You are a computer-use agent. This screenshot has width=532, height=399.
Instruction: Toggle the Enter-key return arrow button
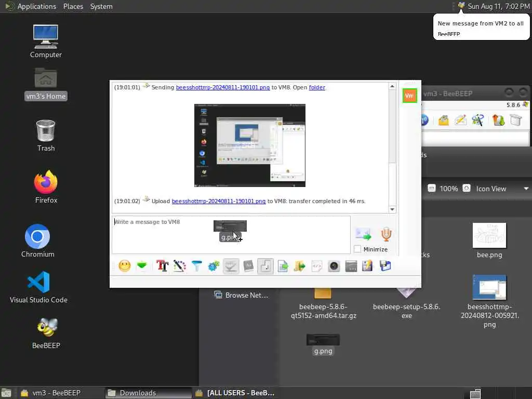pos(265,266)
